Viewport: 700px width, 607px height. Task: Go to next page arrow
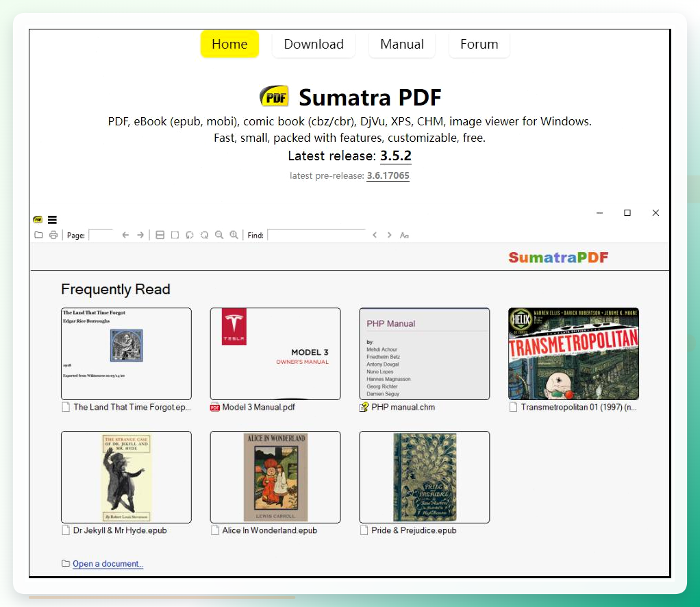(140, 235)
